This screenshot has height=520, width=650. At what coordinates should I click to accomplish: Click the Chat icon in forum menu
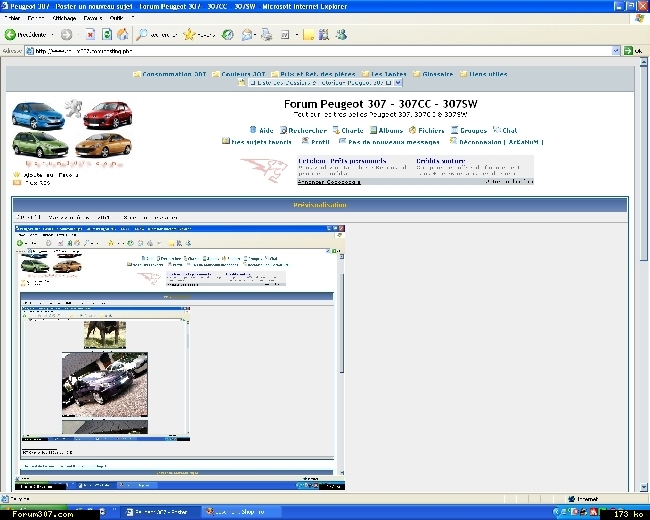pyautogui.click(x=497, y=130)
